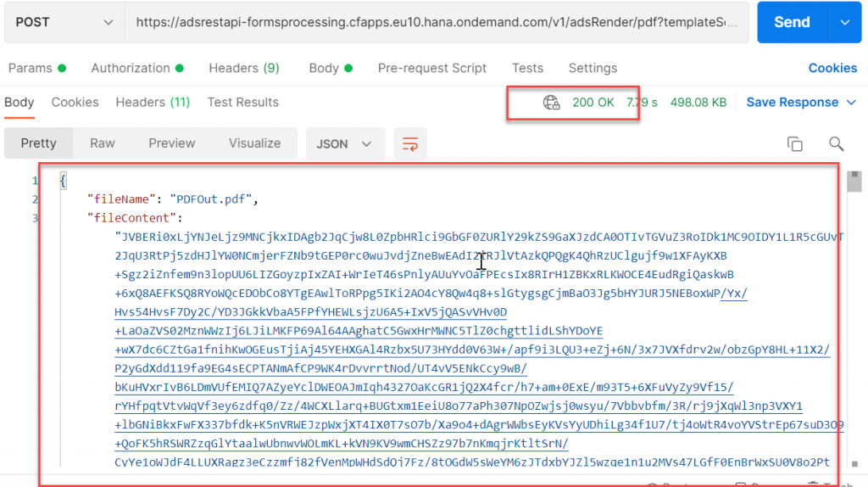The height and width of the screenshot is (487, 868).
Task: Open the request Headers (9) tab
Action: pos(243,68)
